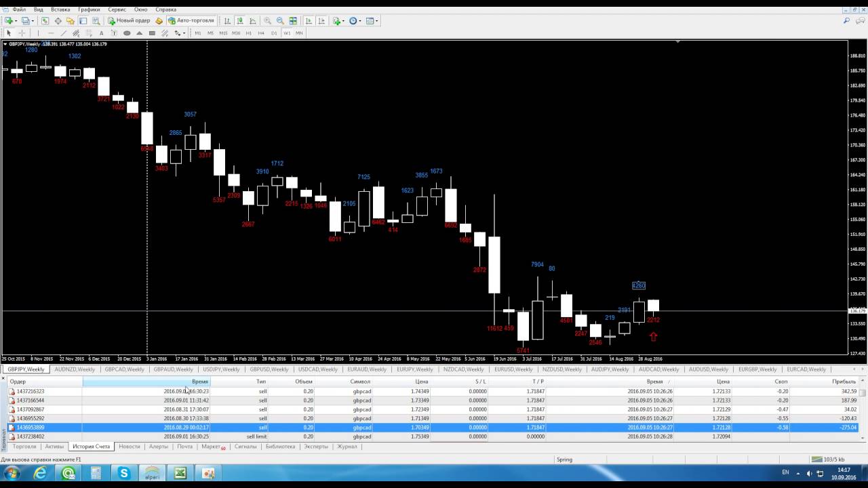
Task: Select the sell limit order 1437238402
Action: click(x=434, y=436)
